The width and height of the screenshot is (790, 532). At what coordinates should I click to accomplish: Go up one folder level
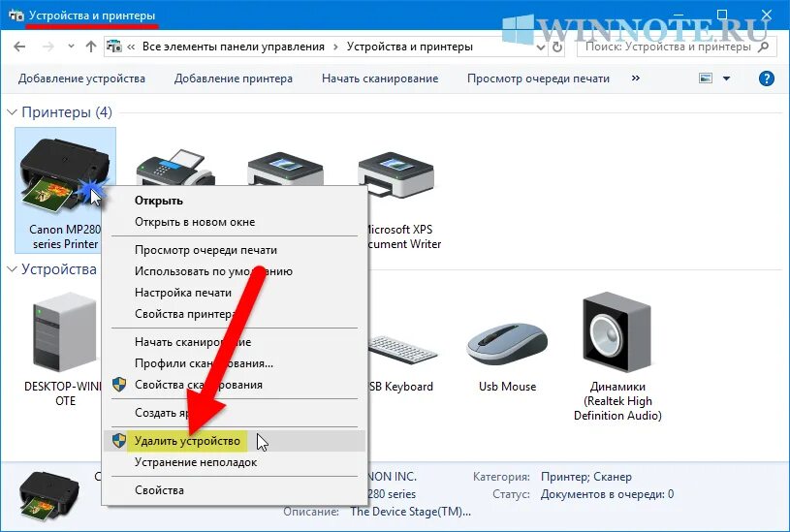click(91, 47)
